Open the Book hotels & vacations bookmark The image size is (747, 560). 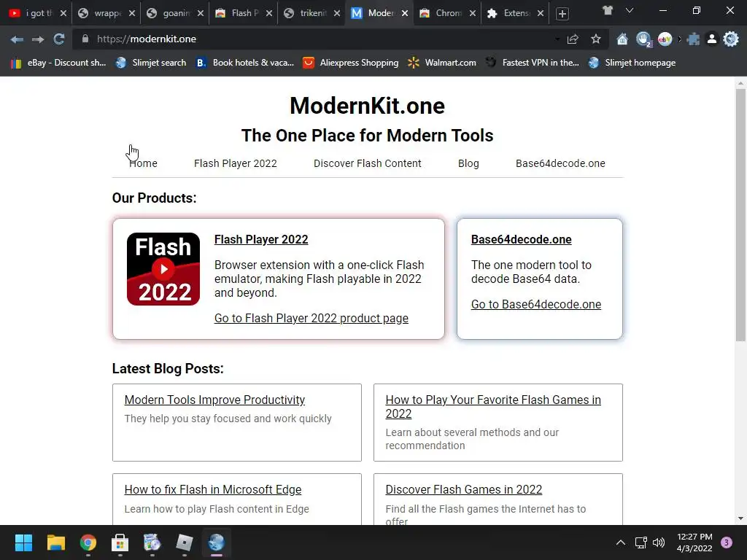click(x=245, y=63)
